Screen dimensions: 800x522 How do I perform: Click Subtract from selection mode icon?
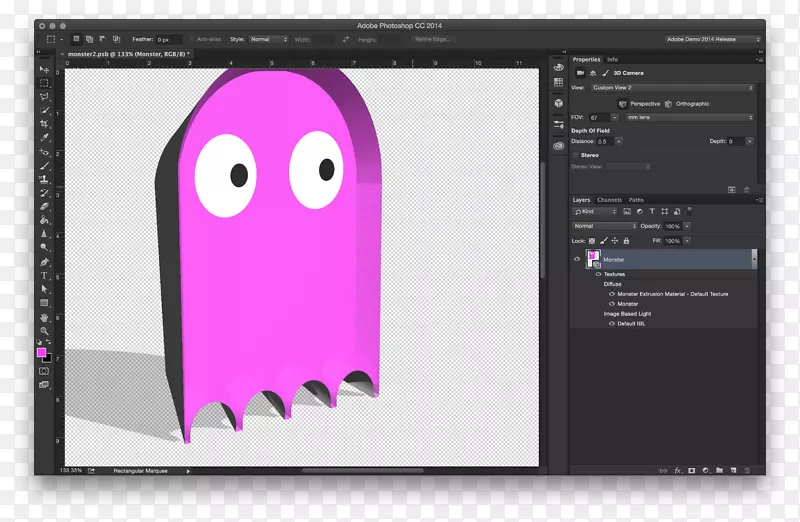click(x=103, y=39)
